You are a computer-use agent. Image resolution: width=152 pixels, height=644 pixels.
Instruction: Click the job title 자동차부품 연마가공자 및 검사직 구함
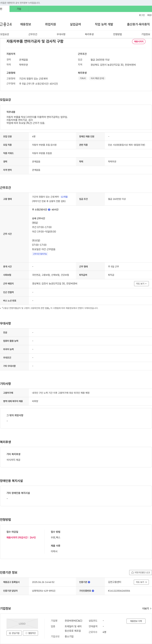35,41
